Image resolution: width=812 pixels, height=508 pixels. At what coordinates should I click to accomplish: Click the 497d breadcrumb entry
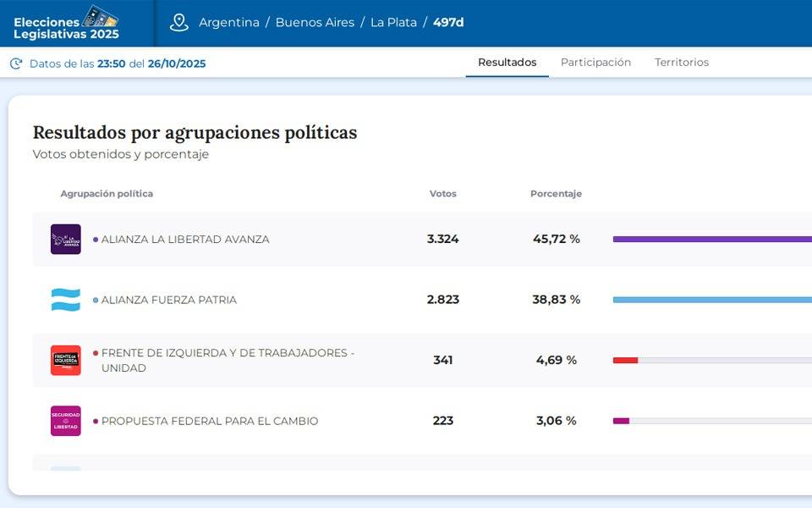448,23
